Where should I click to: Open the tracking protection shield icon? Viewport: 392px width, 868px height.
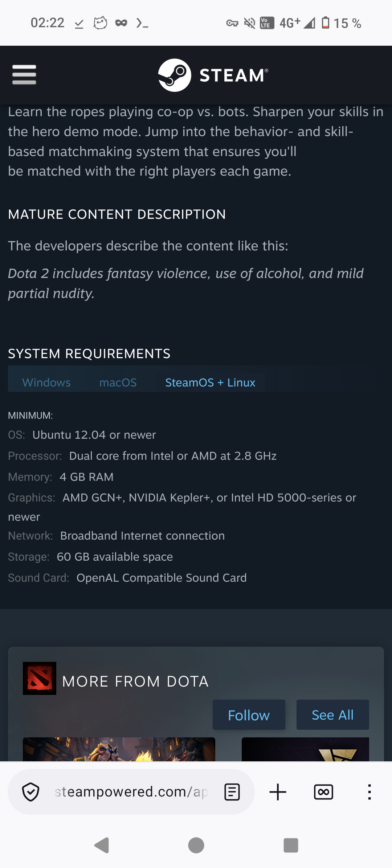[31, 792]
